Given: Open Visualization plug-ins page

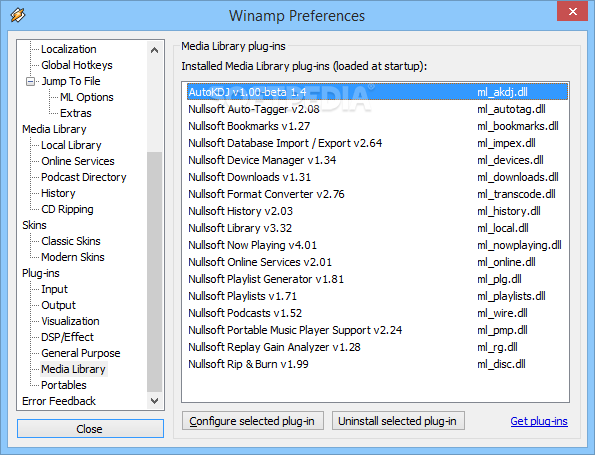Looking at the screenshot, I should [70, 321].
